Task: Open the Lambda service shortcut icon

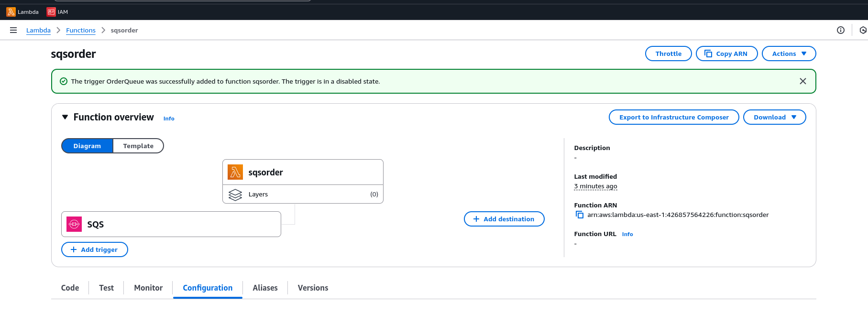Action: coord(11,12)
